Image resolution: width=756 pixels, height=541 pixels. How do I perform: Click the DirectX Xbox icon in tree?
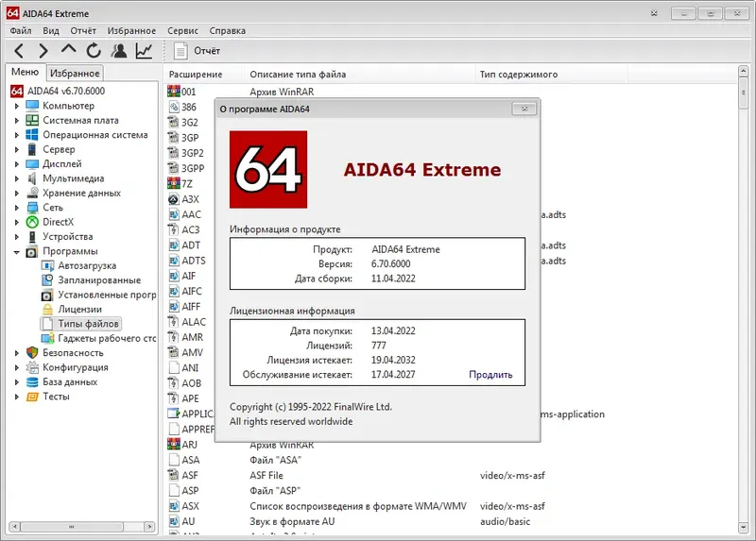click(32, 222)
